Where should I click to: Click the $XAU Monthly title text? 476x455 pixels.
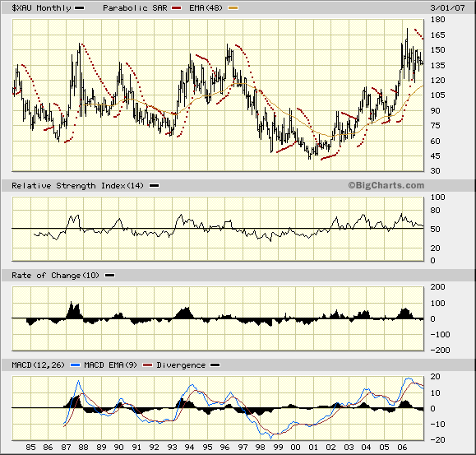pyautogui.click(x=41, y=8)
